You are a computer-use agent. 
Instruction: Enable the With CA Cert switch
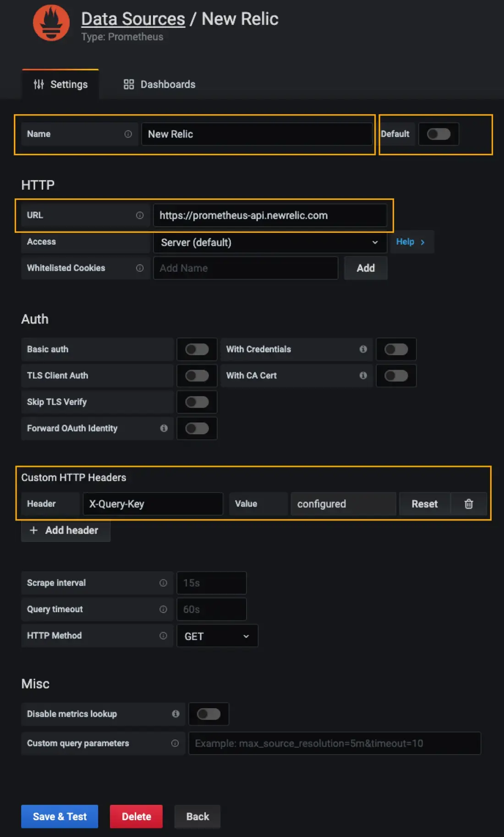396,376
